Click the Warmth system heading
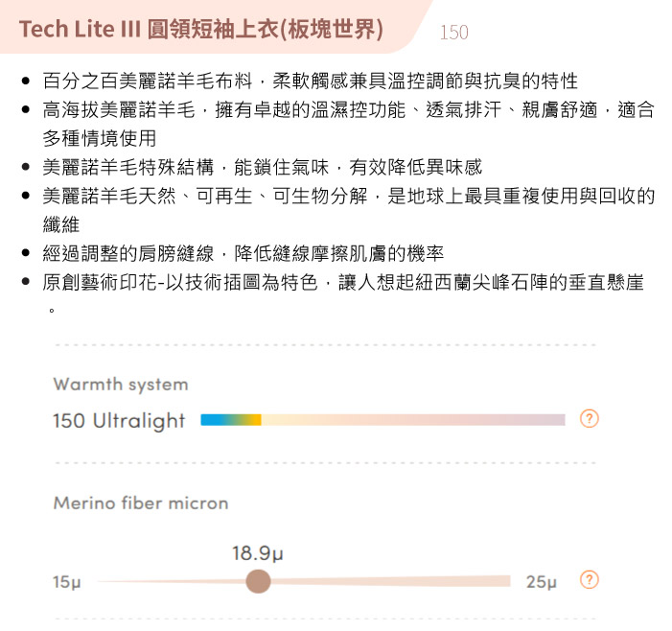 tap(121, 385)
